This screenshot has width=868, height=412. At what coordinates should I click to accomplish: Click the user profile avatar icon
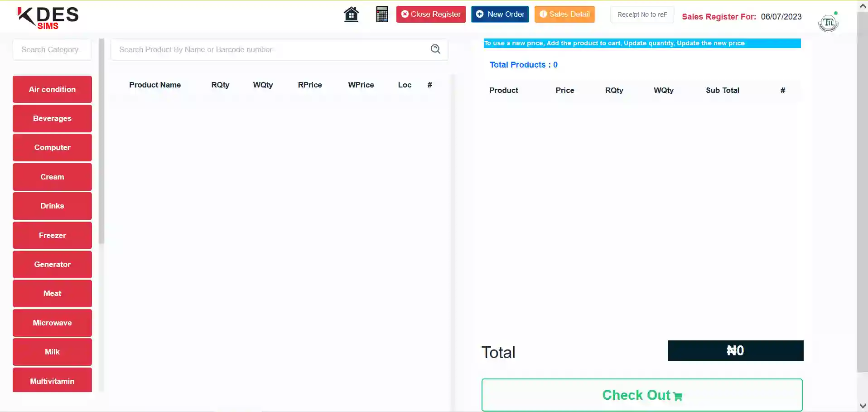click(828, 23)
